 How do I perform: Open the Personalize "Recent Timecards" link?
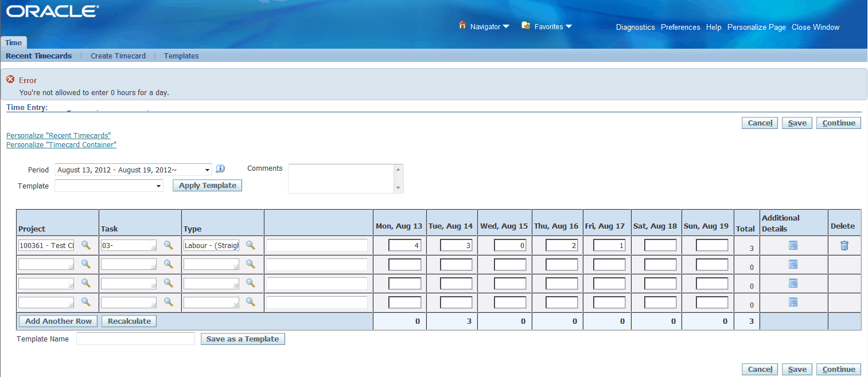point(58,135)
